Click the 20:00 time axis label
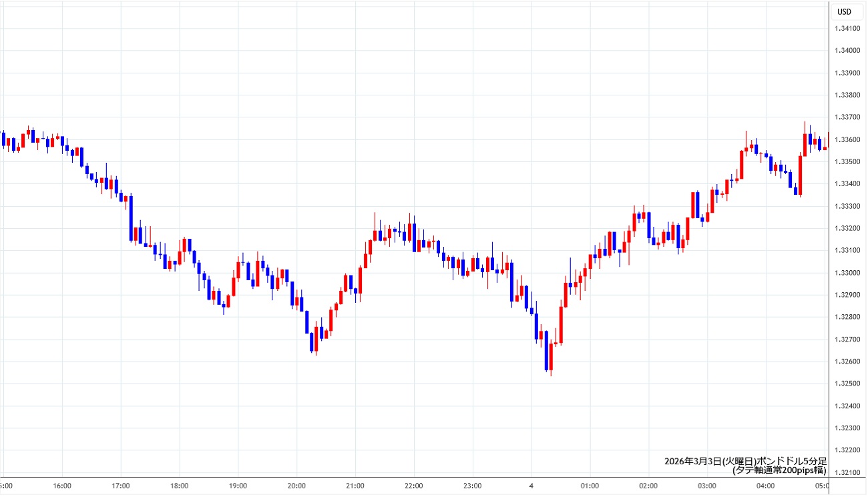The image size is (868, 497). click(297, 486)
